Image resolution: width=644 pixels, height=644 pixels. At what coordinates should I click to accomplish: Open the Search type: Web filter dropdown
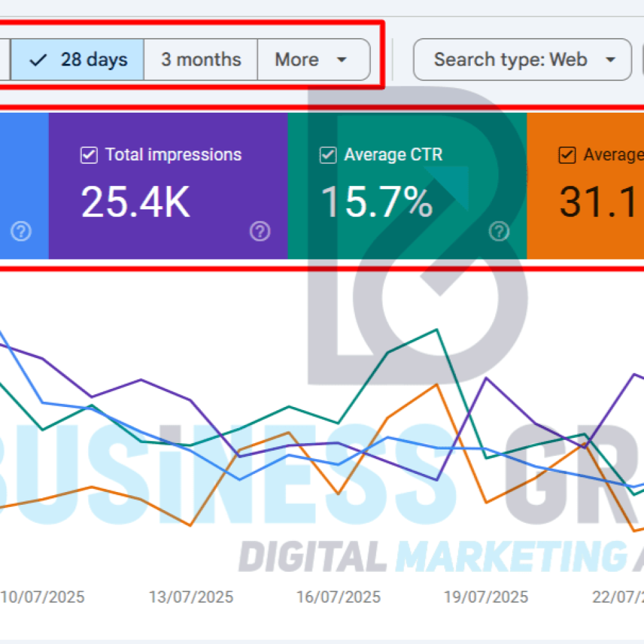522,60
